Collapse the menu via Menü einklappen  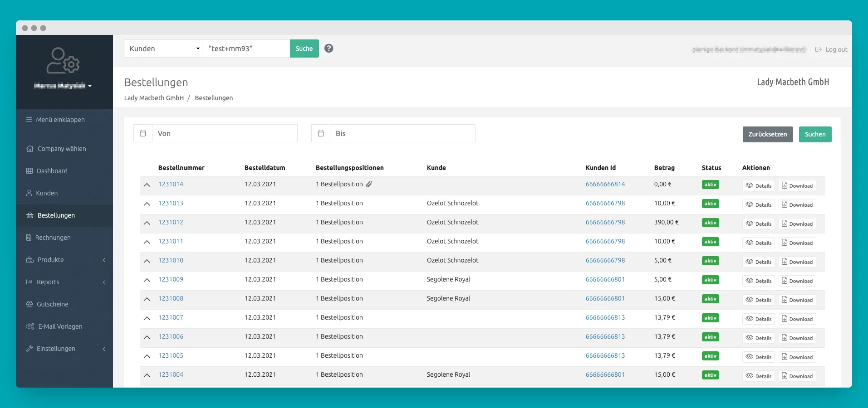point(55,120)
